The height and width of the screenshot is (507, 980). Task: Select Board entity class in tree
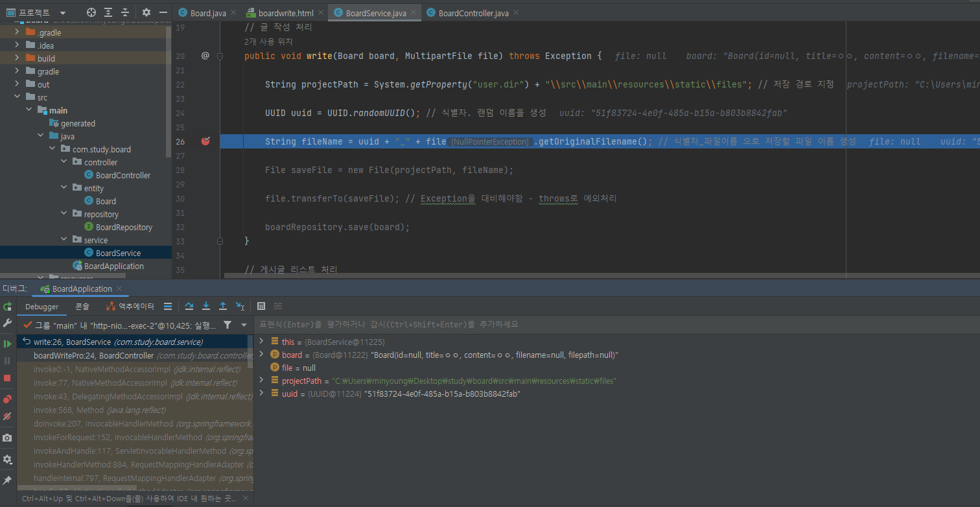tap(106, 201)
